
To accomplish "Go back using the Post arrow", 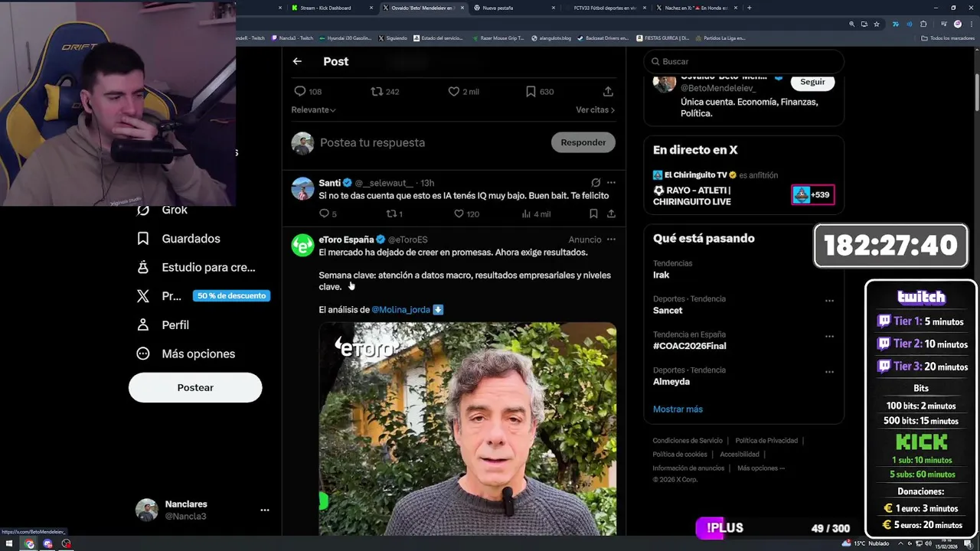I will pyautogui.click(x=297, y=61).
